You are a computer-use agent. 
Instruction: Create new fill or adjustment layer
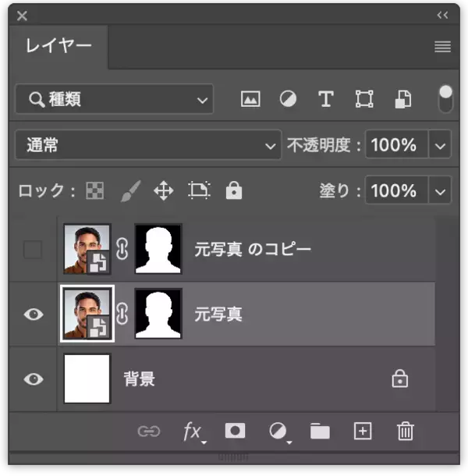tap(279, 432)
